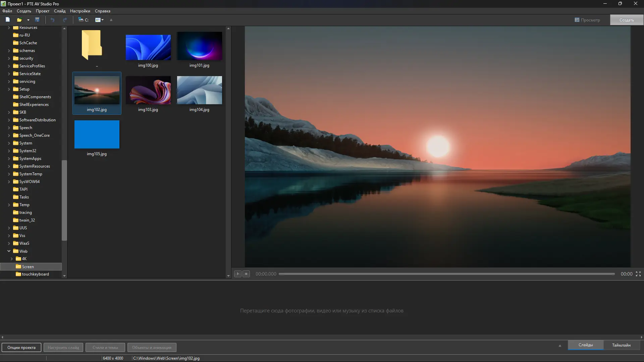Expand the System32 folder in tree

(9, 151)
